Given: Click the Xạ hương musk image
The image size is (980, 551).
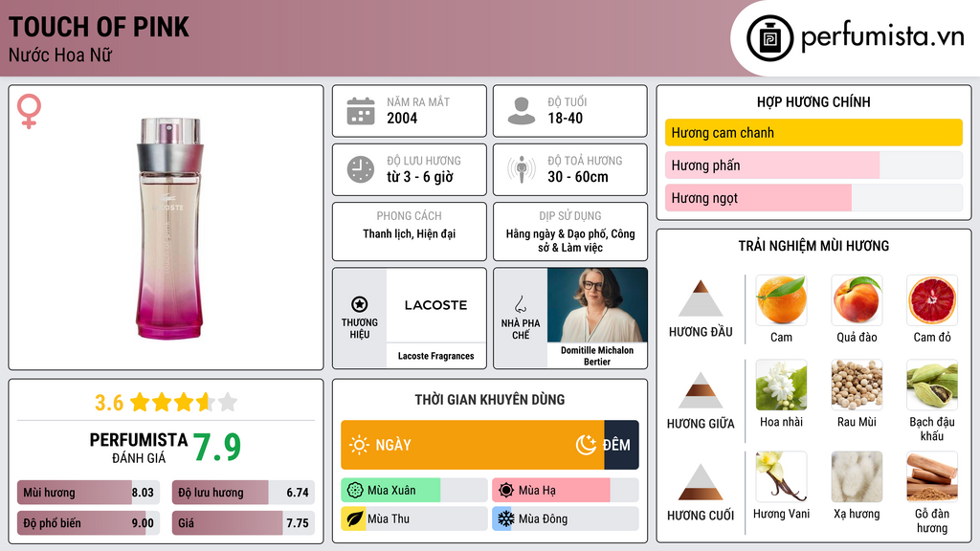Looking at the screenshot, I should (857, 476).
